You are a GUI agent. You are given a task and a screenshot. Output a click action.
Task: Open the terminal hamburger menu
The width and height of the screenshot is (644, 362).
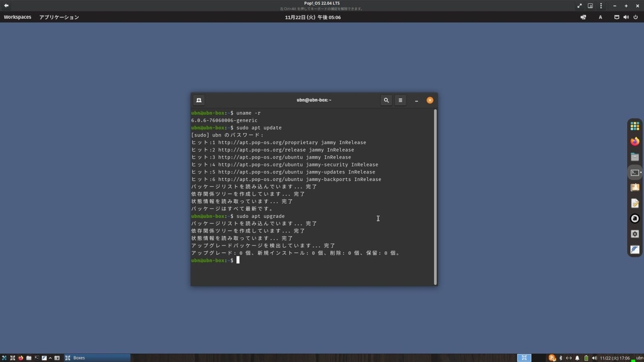(x=400, y=100)
